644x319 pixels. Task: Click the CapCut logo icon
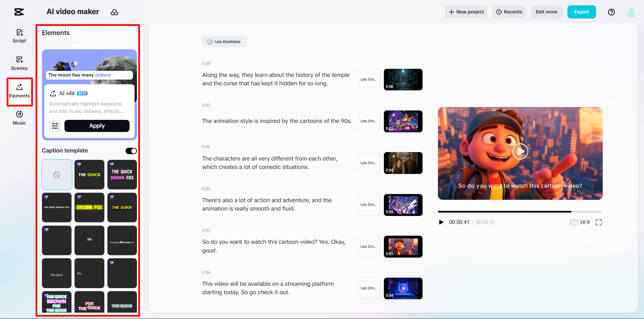(x=19, y=12)
